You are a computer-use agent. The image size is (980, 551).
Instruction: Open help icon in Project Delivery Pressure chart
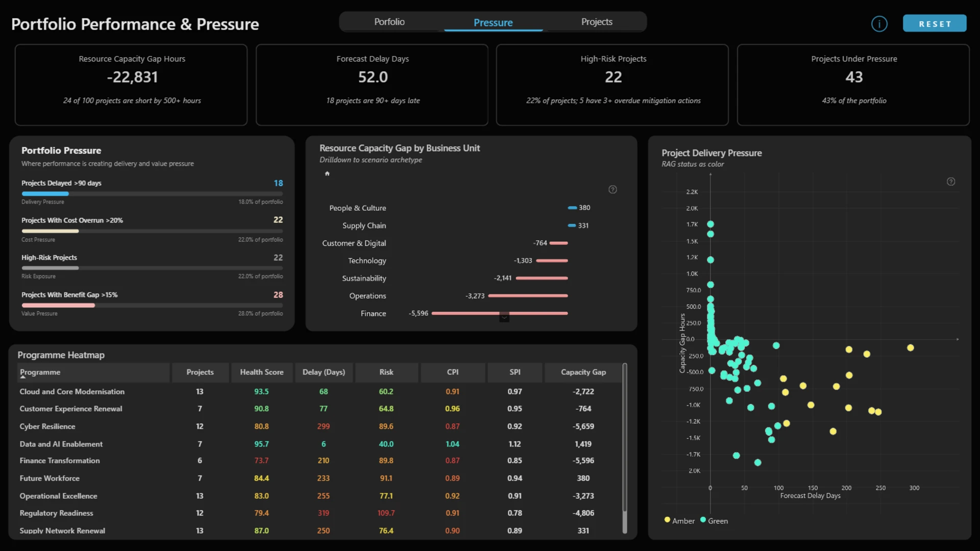click(x=951, y=182)
